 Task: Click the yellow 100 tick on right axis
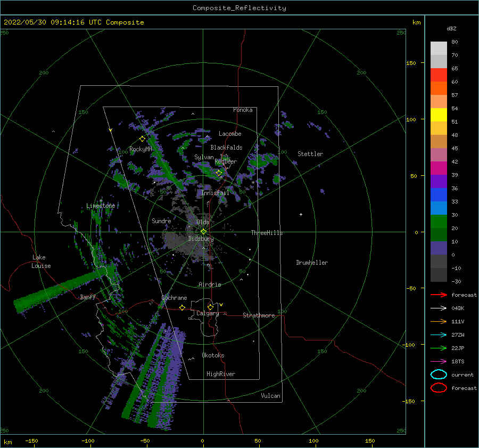tap(411, 119)
